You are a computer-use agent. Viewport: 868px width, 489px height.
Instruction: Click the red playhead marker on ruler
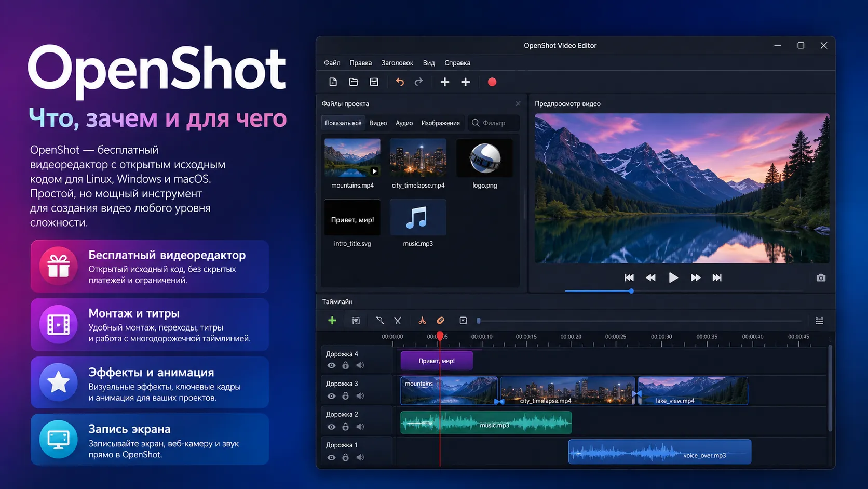click(x=440, y=337)
